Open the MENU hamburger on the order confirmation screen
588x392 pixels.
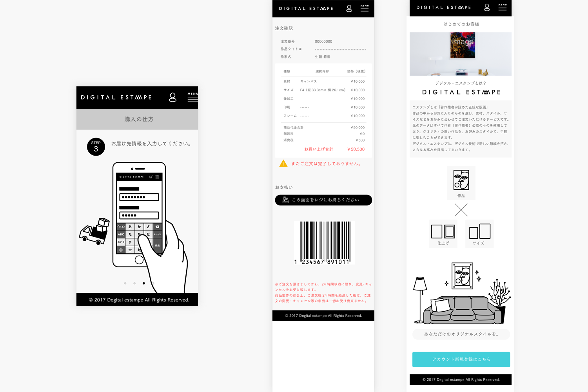coord(365,9)
